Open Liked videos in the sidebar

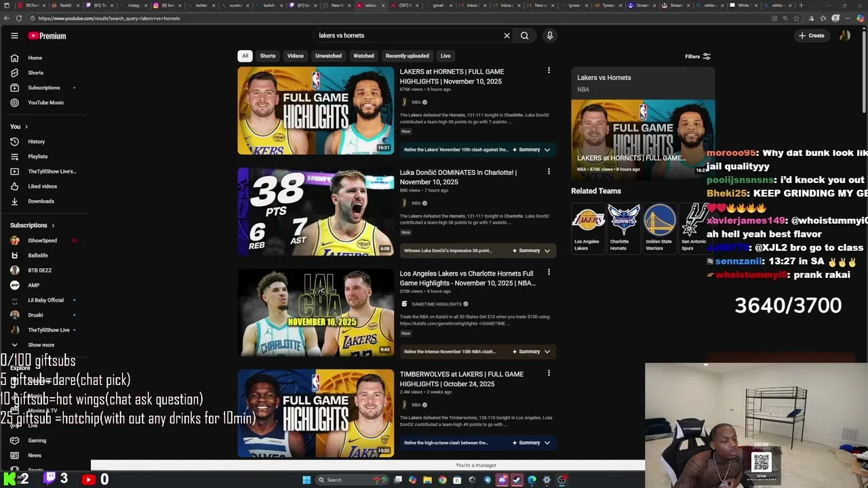[x=44, y=186]
